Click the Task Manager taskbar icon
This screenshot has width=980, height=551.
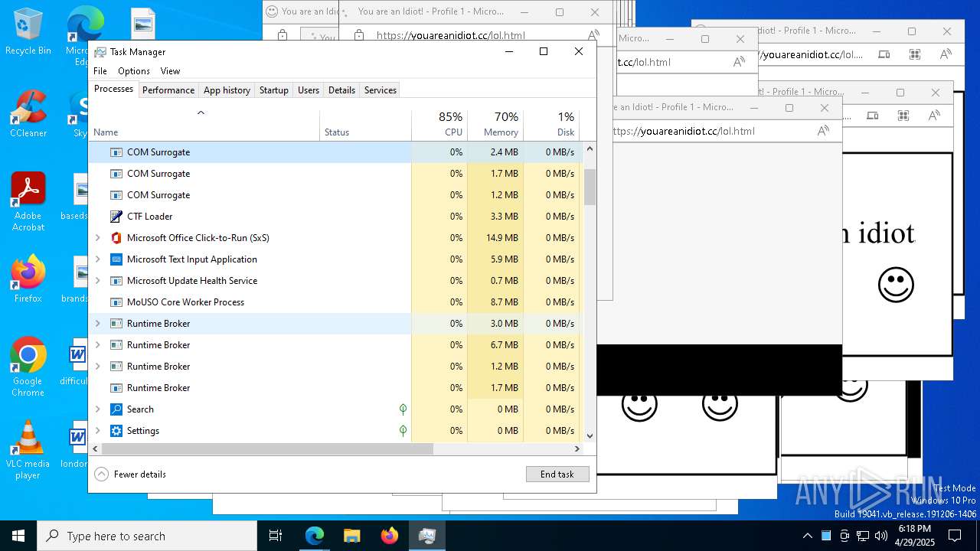(427, 536)
